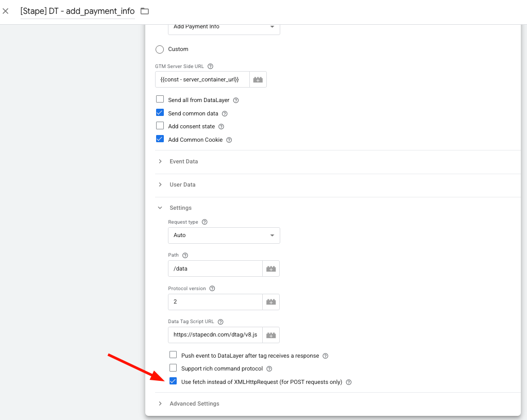Click the folder icon next to tag name
Viewport: 527px width, 420px height.
pyautogui.click(x=144, y=11)
